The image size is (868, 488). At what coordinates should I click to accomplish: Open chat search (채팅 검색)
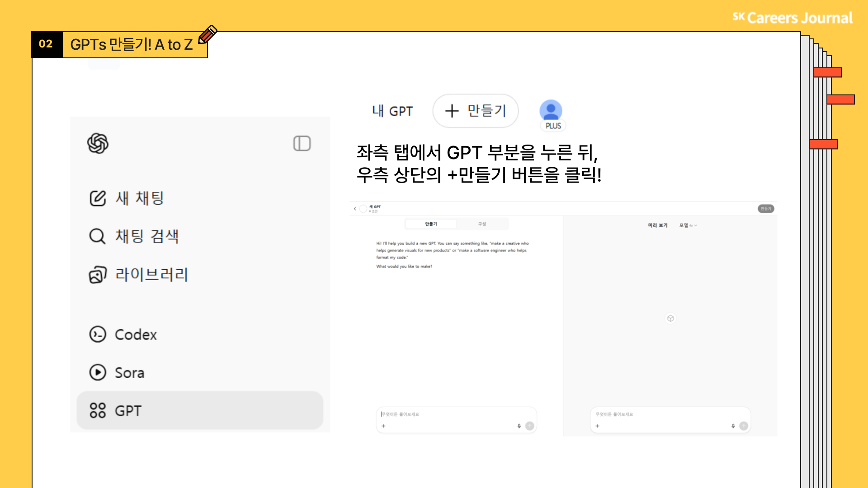134,236
